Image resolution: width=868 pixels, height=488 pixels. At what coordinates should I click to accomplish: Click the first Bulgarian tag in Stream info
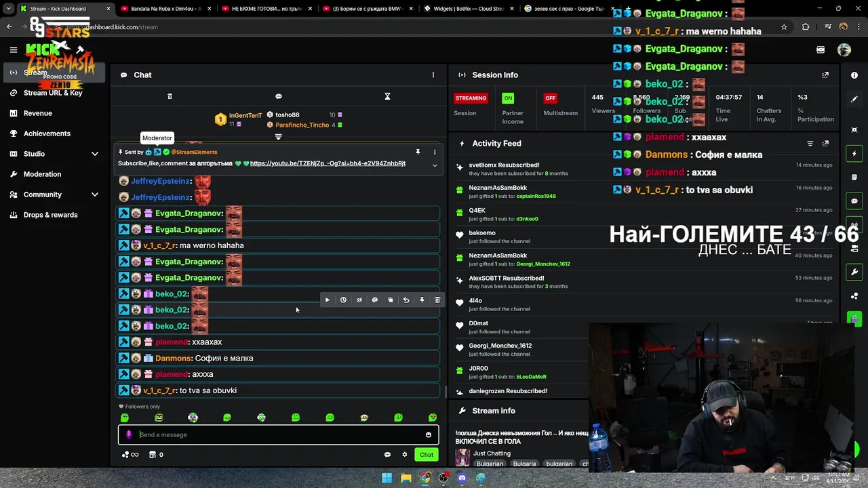tap(490, 464)
